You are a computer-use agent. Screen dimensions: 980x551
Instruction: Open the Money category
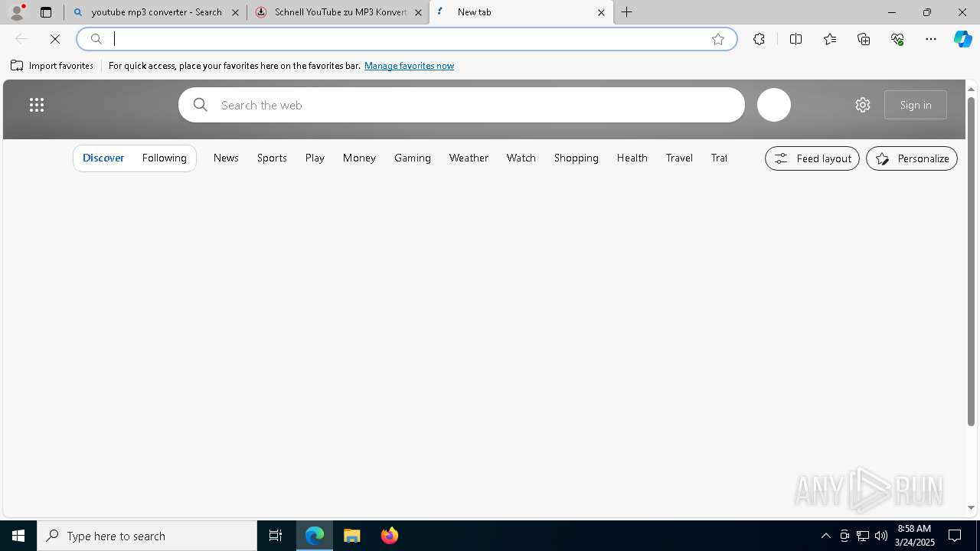(x=359, y=158)
